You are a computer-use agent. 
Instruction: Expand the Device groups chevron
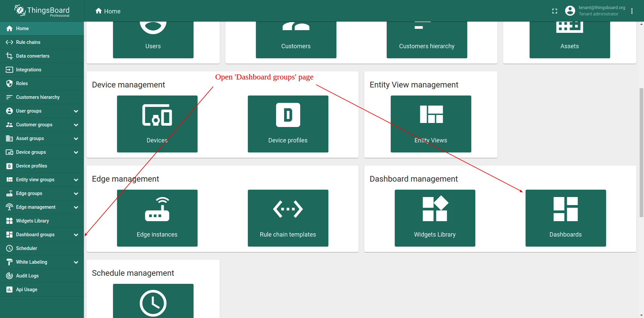click(76, 152)
